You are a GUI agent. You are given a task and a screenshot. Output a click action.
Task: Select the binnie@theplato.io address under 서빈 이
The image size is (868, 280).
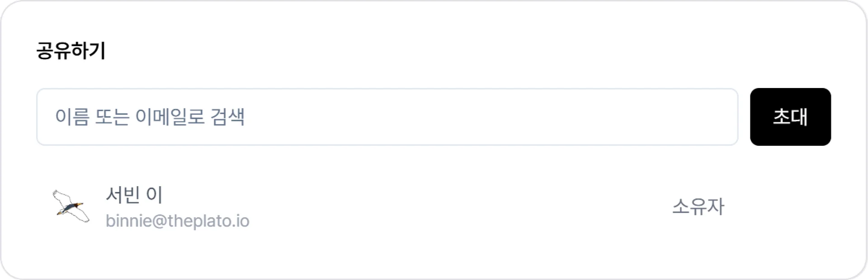click(x=177, y=221)
